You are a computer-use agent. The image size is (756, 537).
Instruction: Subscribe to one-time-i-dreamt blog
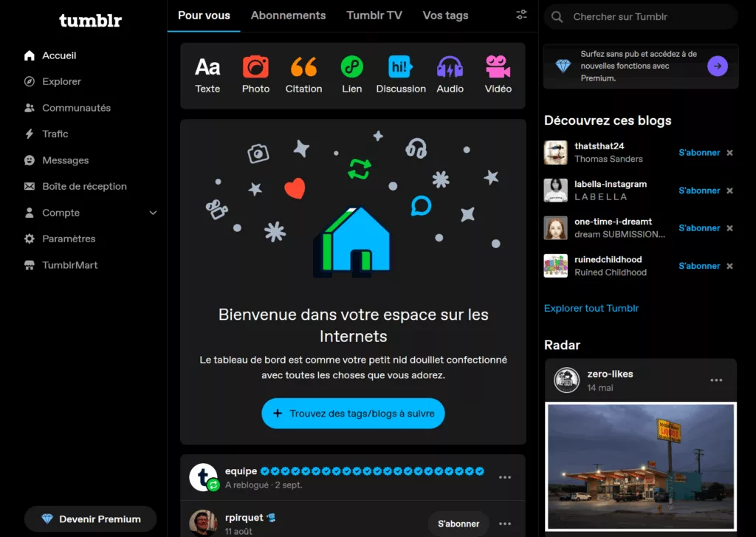[699, 228]
